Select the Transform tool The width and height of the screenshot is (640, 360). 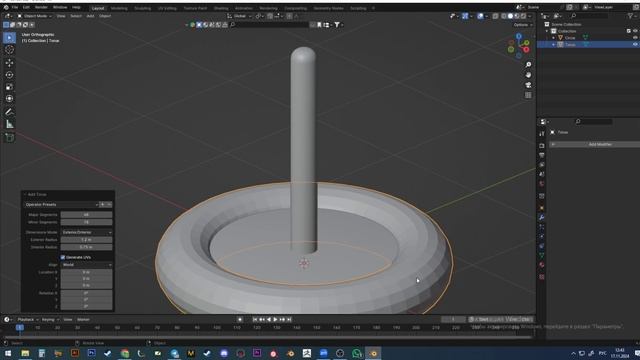point(9,99)
